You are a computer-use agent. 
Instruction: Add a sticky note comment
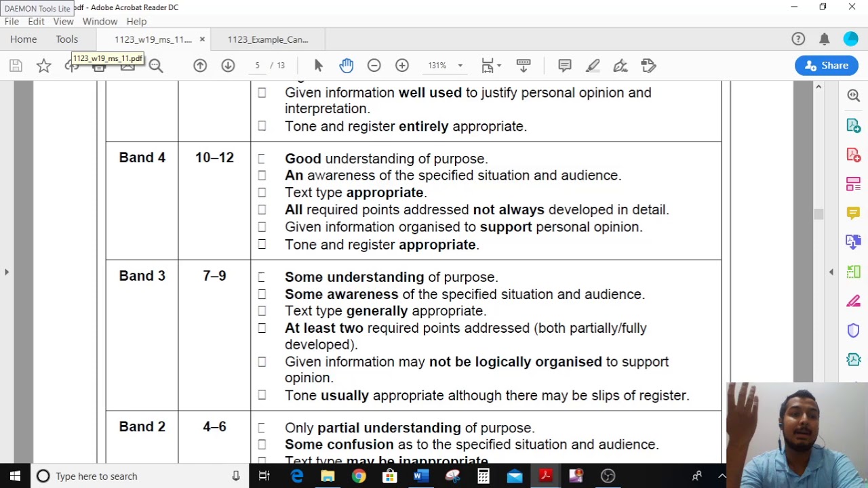[x=564, y=66]
